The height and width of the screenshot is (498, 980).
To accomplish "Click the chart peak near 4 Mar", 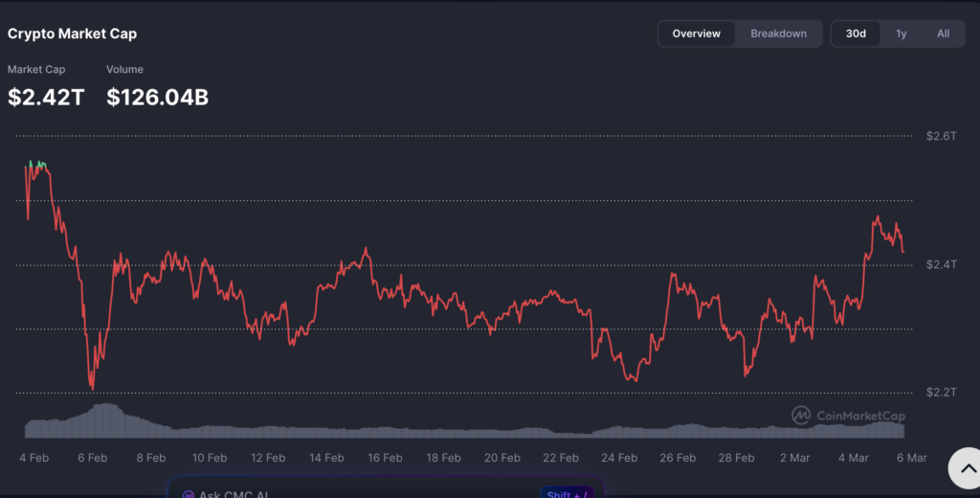I will (877, 217).
